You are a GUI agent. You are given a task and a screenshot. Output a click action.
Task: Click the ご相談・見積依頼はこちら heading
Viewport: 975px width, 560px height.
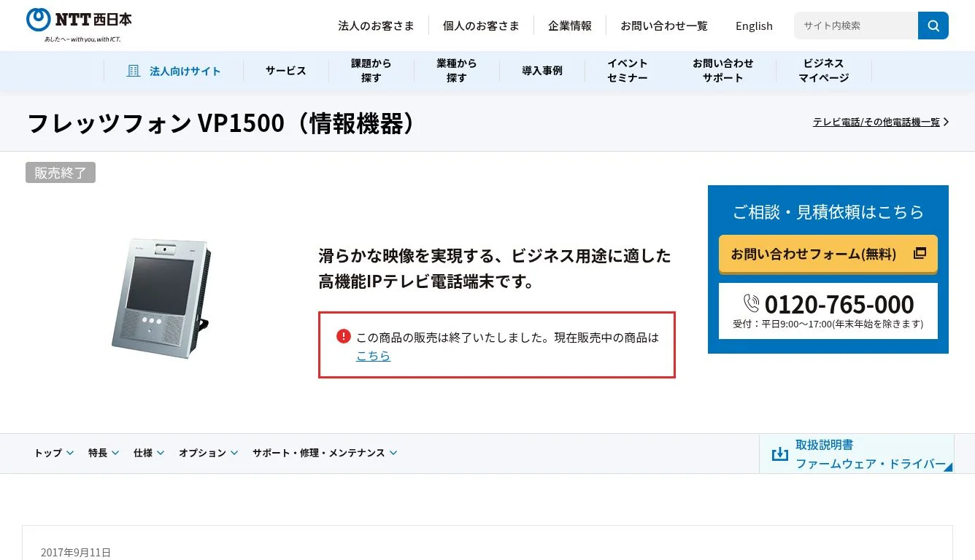[828, 212]
